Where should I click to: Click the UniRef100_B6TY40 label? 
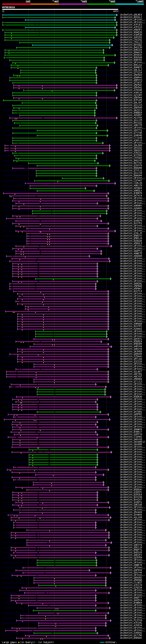[x=131, y=163]
